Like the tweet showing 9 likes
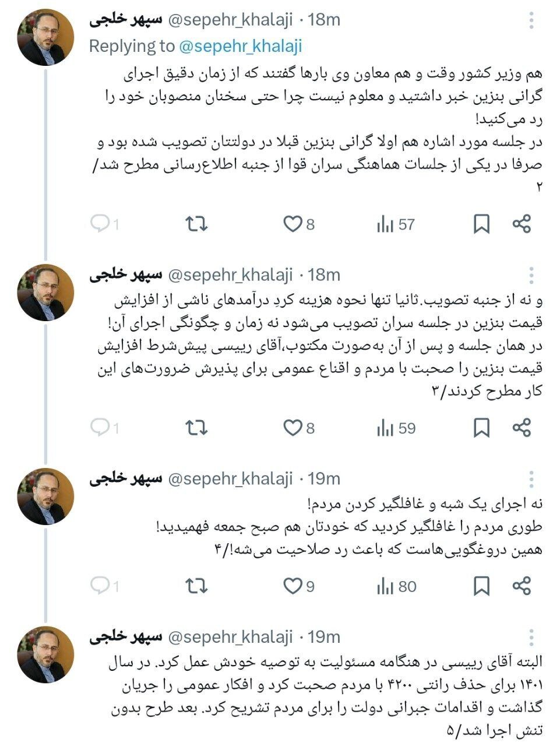The image size is (560, 746). (x=293, y=585)
